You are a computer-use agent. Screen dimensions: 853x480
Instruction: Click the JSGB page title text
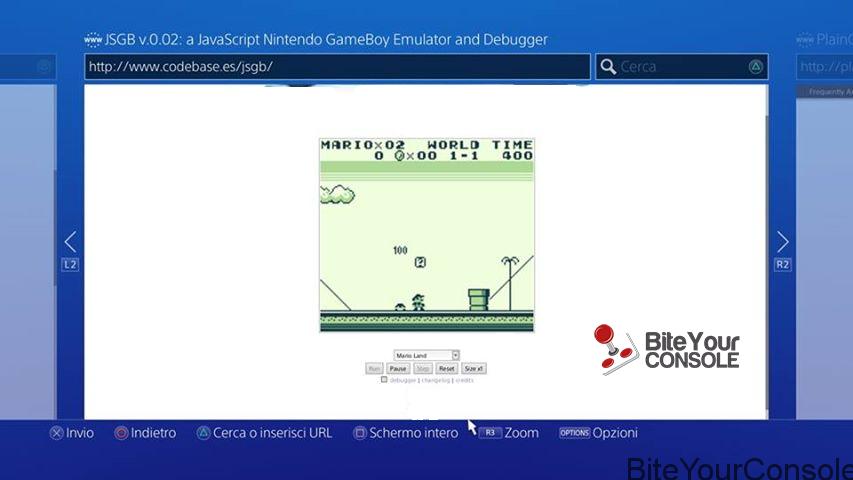[x=326, y=40]
